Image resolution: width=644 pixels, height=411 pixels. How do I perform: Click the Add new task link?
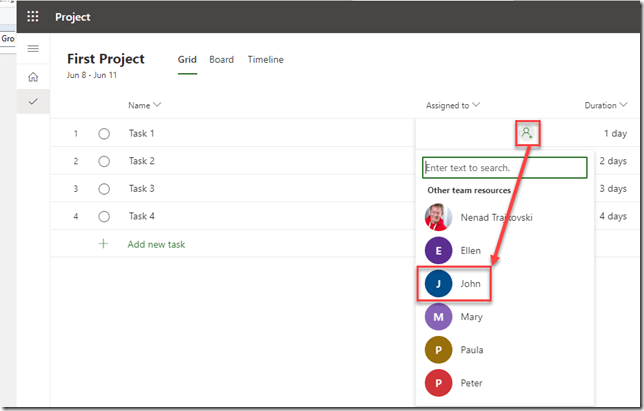pos(156,244)
